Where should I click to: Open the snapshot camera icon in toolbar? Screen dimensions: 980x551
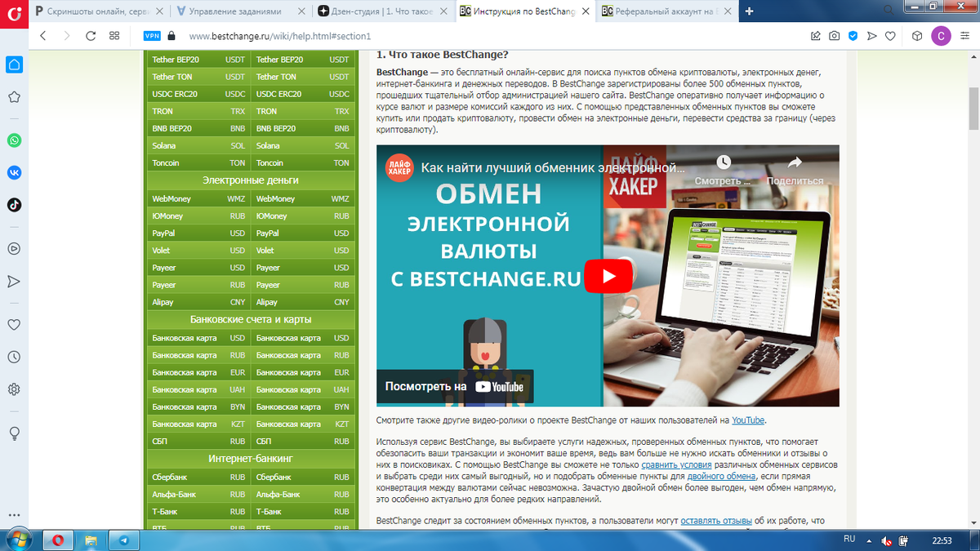tap(834, 36)
